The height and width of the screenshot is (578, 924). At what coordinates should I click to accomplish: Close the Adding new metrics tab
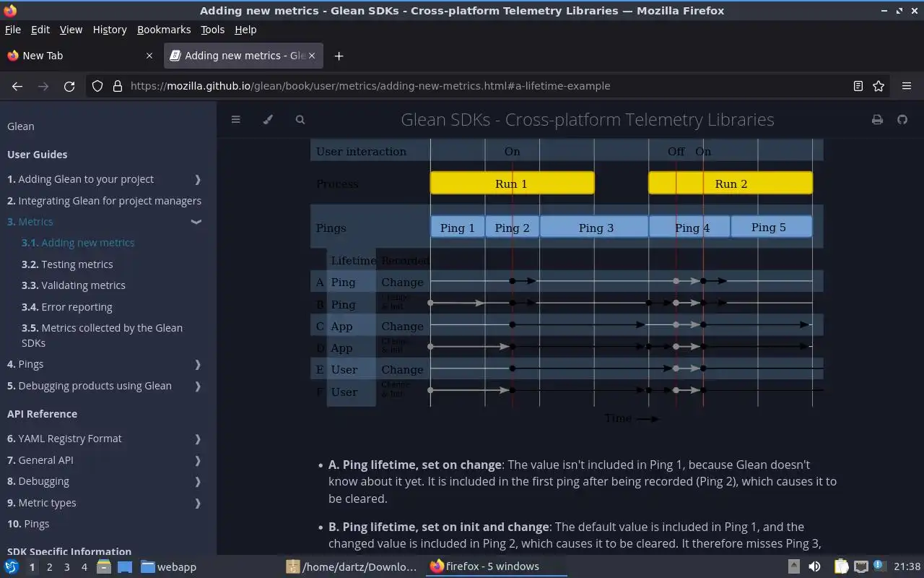pos(313,56)
